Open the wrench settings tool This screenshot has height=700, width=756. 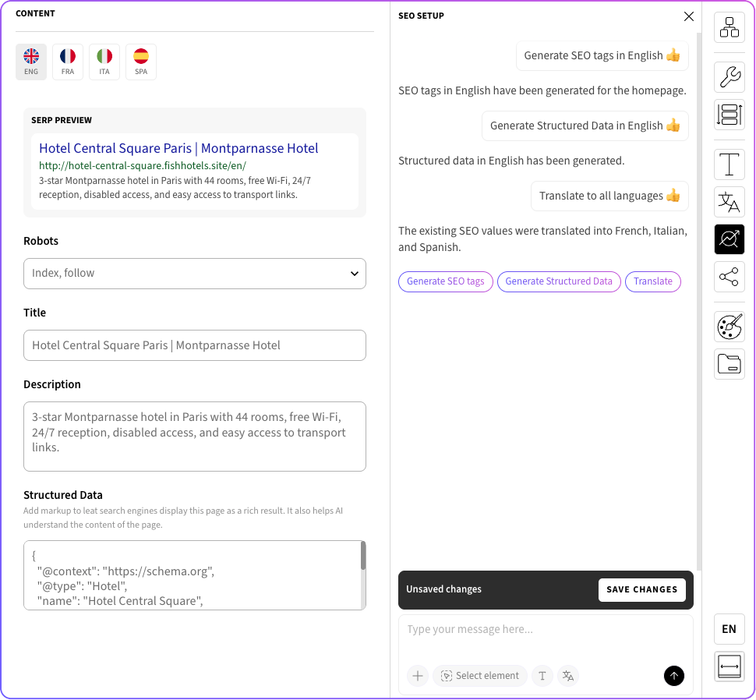tap(729, 76)
